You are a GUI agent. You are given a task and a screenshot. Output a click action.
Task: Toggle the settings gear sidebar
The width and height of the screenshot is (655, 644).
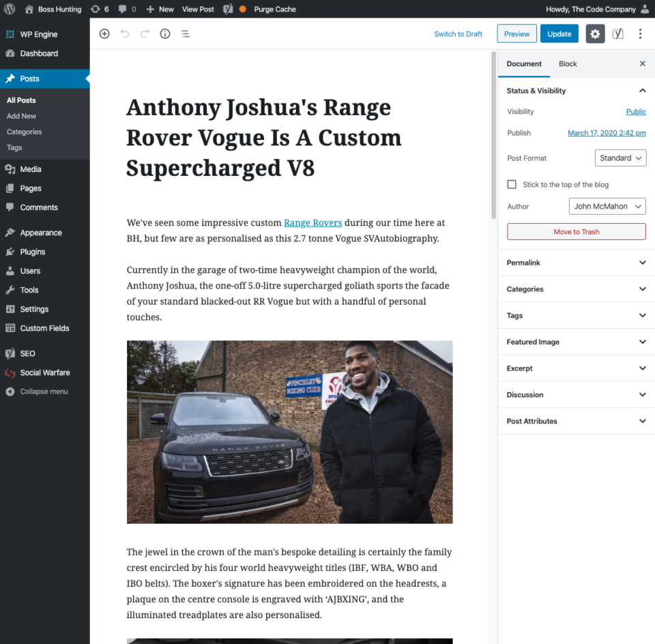click(x=595, y=34)
